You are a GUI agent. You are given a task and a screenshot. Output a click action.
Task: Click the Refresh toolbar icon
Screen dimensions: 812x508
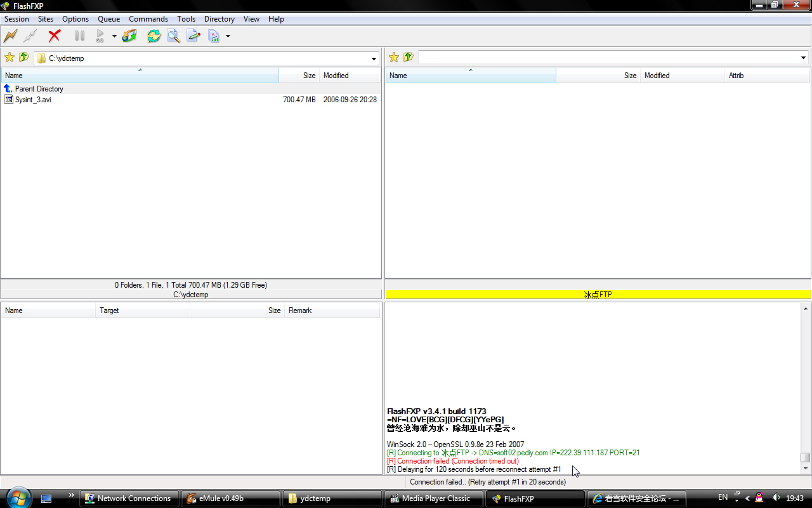coord(154,36)
